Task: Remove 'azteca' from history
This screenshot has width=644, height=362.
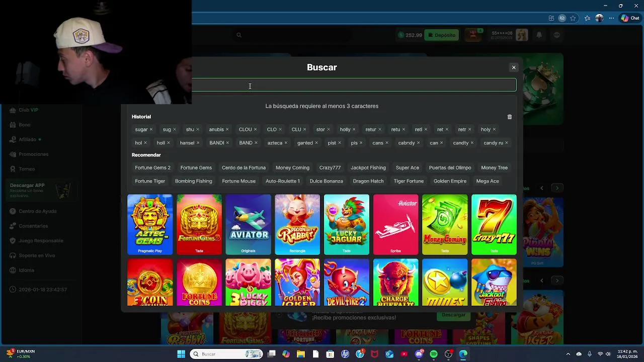Action: (286, 143)
